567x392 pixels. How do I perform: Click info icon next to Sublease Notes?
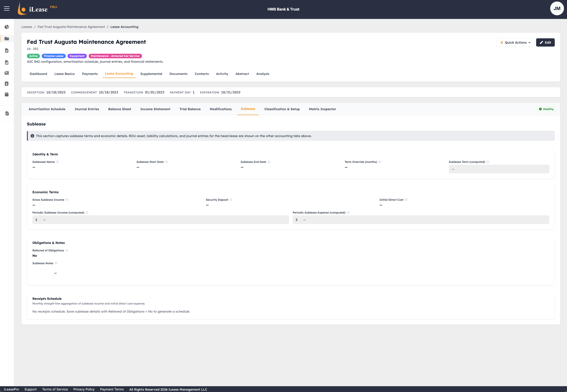(x=56, y=263)
